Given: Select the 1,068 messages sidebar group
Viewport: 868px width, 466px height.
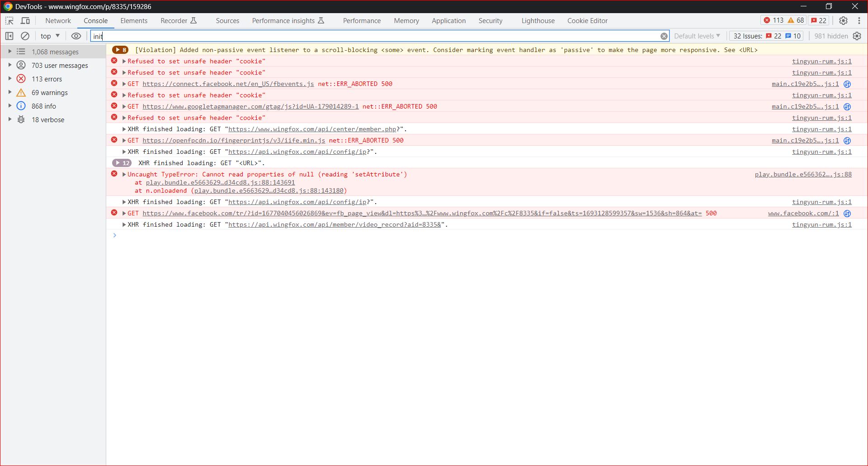Looking at the screenshot, I should (x=53, y=52).
